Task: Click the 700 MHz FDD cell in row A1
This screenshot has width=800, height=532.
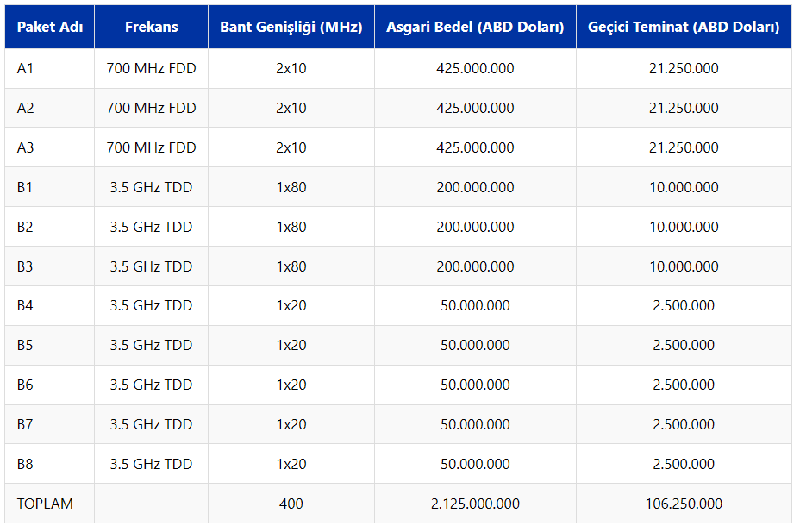Action: click(151, 68)
